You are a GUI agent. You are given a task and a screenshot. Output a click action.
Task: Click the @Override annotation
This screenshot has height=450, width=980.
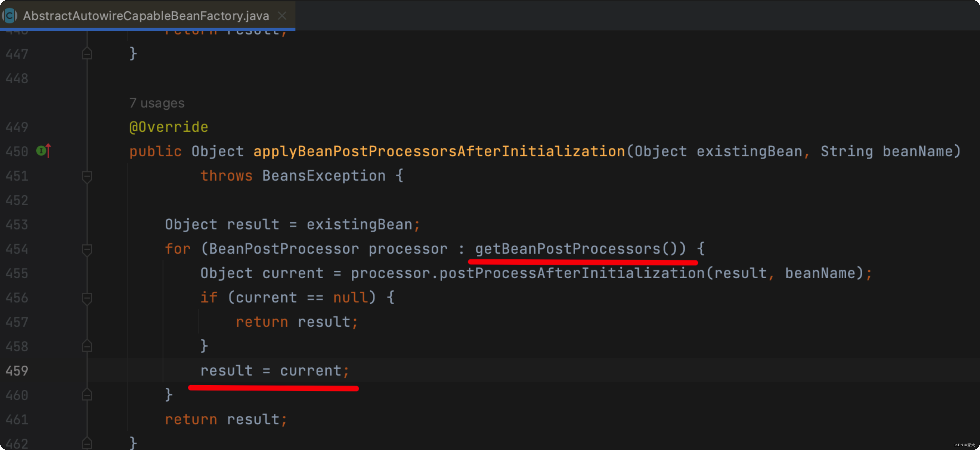pyautogui.click(x=169, y=127)
